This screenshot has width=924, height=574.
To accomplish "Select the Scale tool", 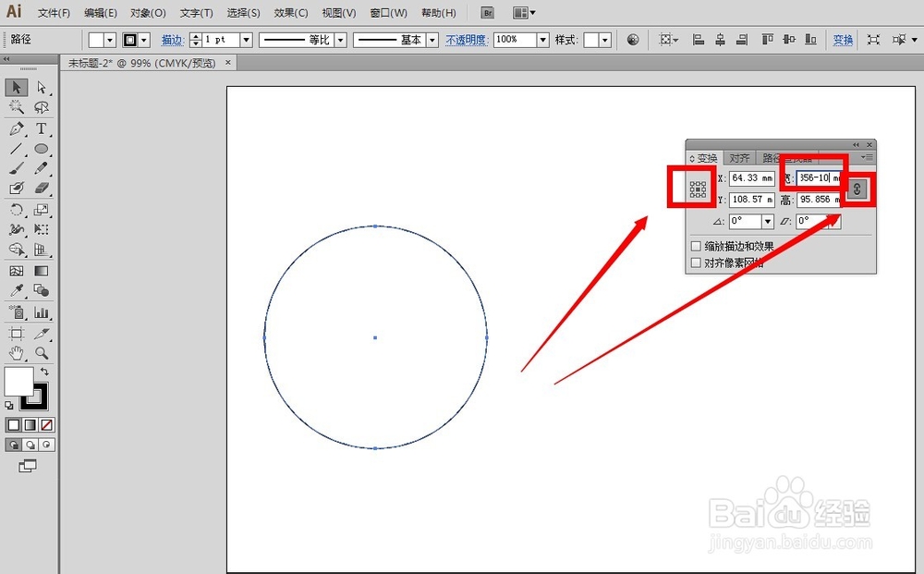I will (42, 209).
